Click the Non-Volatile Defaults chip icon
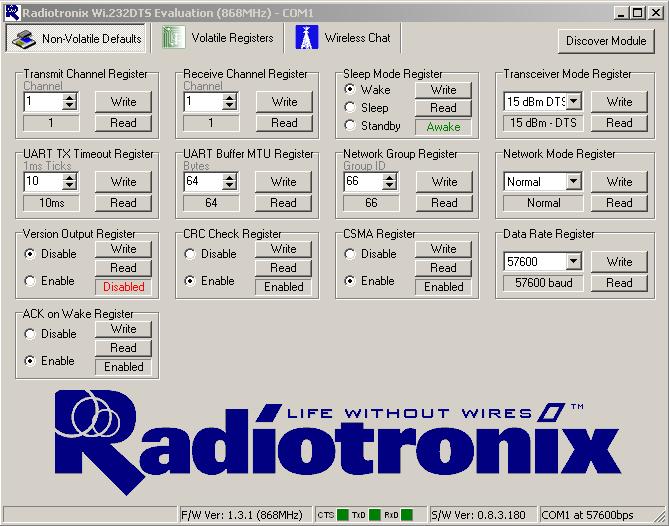Viewport: 669px width, 526px height. (x=24, y=39)
